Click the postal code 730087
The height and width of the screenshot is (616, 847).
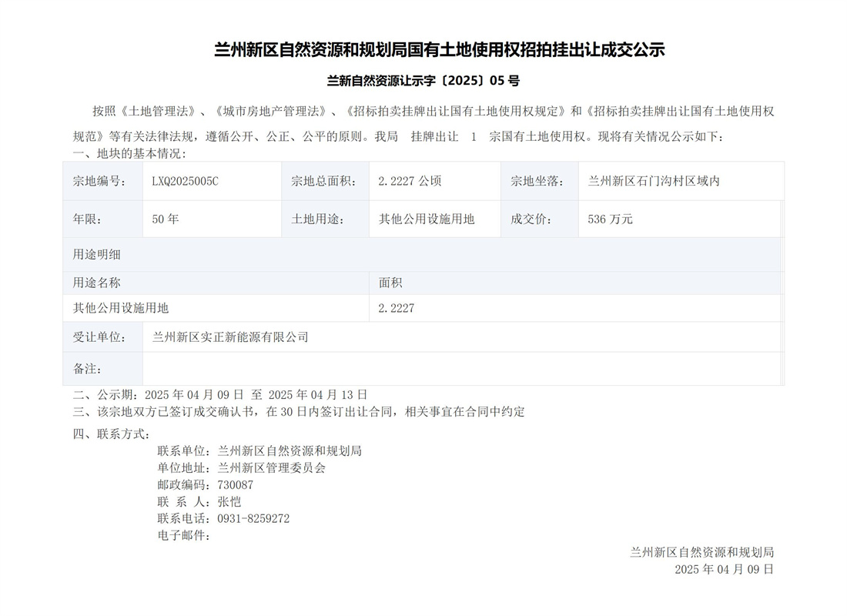pyautogui.click(x=235, y=485)
